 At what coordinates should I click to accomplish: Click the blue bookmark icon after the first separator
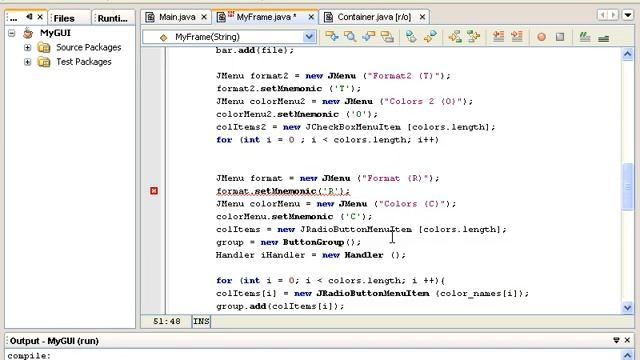click(x=411, y=37)
